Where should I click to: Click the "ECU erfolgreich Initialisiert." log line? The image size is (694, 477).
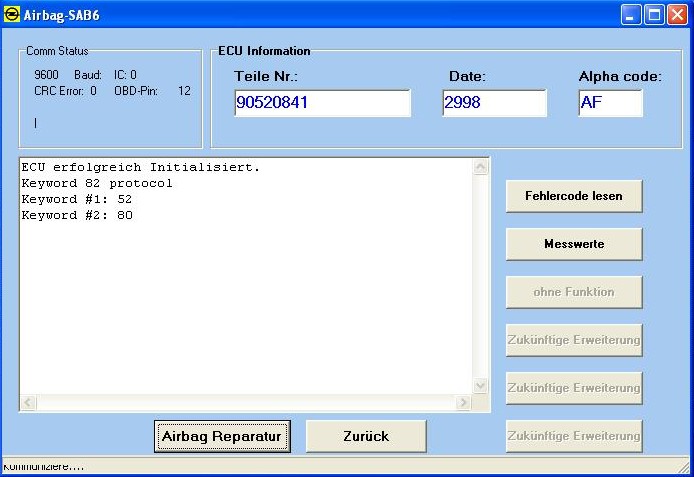pyautogui.click(x=140, y=168)
